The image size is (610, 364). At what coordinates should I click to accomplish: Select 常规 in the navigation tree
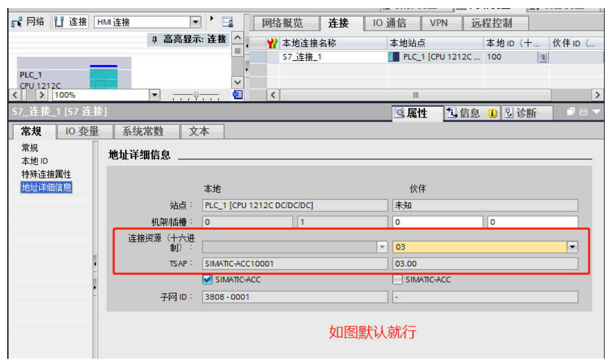pyautogui.click(x=30, y=148)
